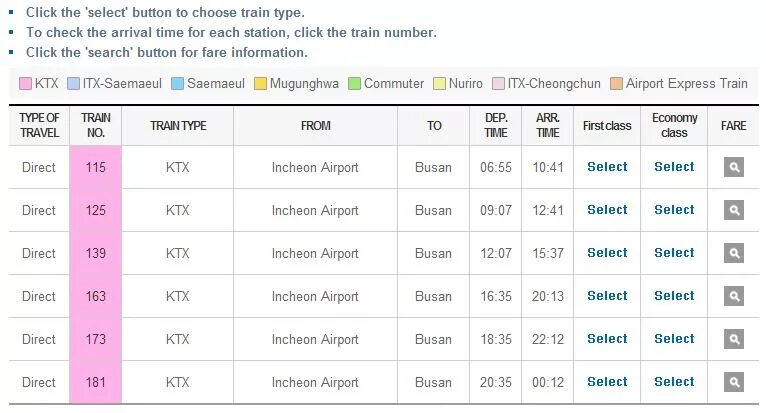766x413 pixels.
Task: Open fare search for train 181
Action: pos(734,382)
